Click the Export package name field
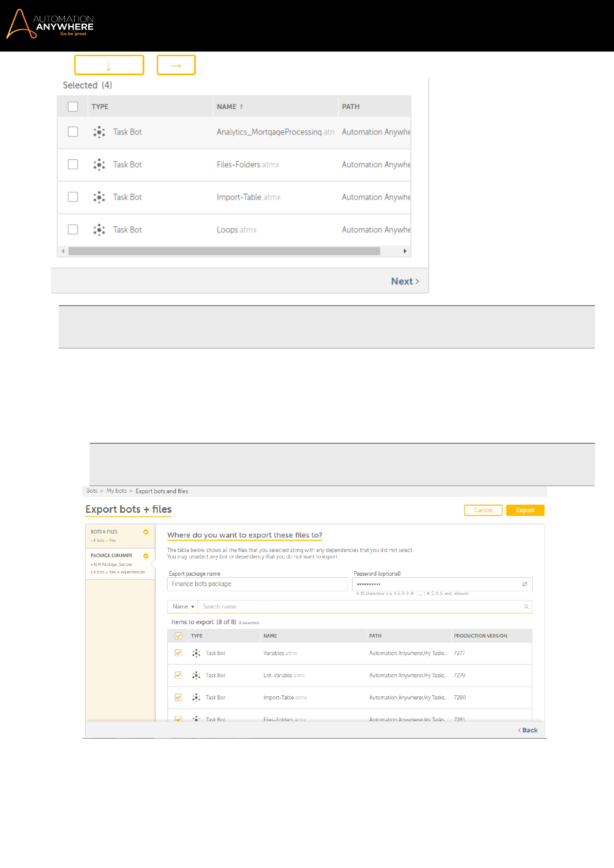Viewport: 614px width, 868px height. pyautogui.click(x=257, y=584)
